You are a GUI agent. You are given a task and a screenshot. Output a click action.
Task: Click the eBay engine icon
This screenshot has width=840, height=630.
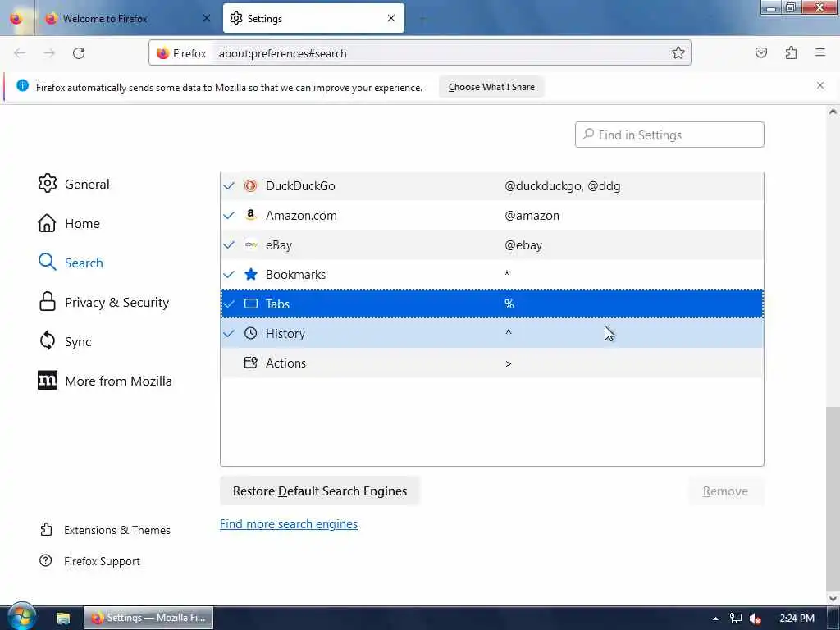pyautogui.click(x=251, y=244)
